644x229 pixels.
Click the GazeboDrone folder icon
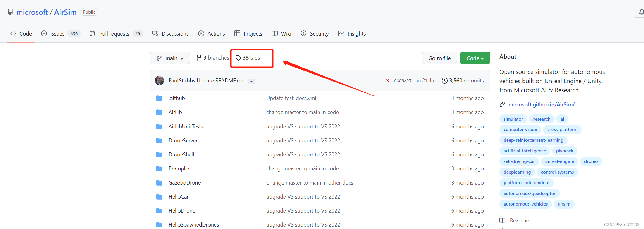coord(159,183)
